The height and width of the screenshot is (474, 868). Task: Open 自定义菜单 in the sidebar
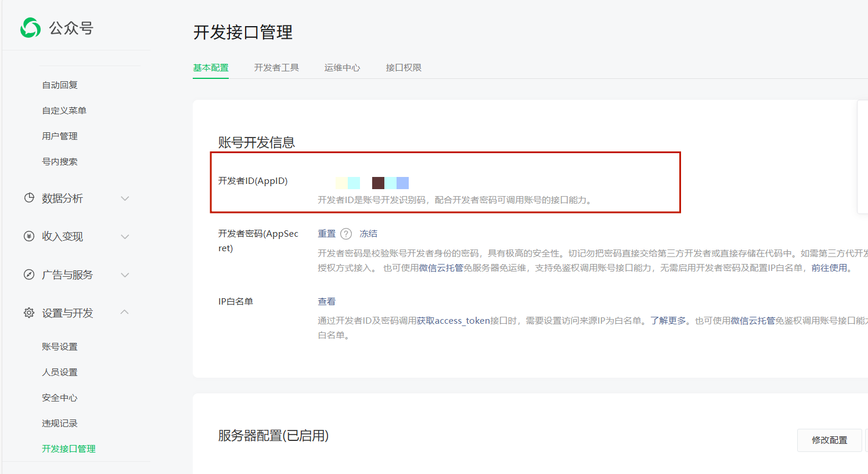click(x=64, y=111)
